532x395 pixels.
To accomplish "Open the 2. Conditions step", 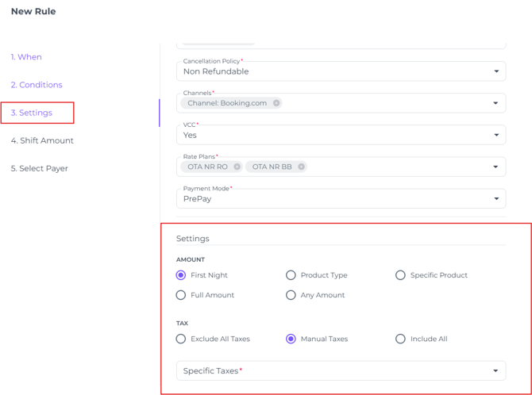I will pos(37,85).
